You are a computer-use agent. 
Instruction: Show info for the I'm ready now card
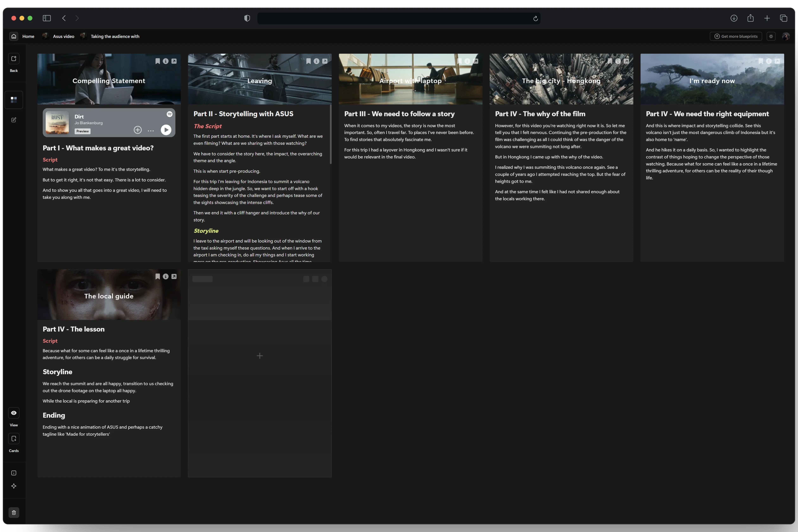click(769, 61)
